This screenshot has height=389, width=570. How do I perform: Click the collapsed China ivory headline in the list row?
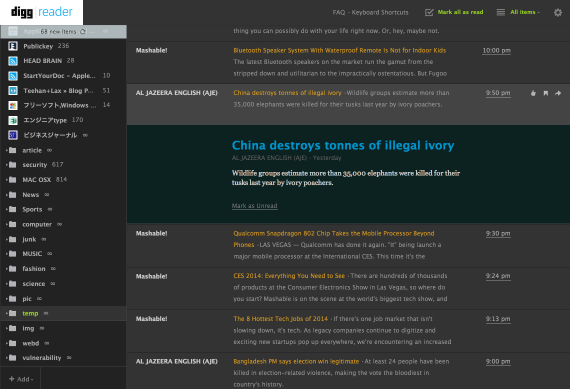coord(287,93)
